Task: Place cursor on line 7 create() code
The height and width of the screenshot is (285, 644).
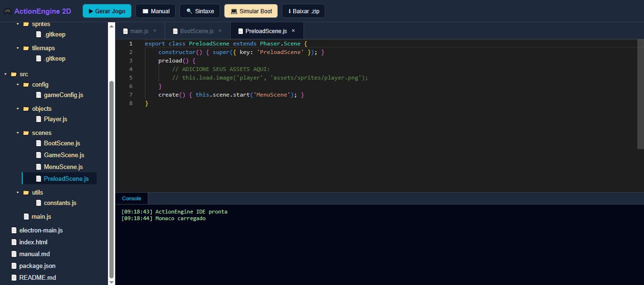Action: click(231, 95)
